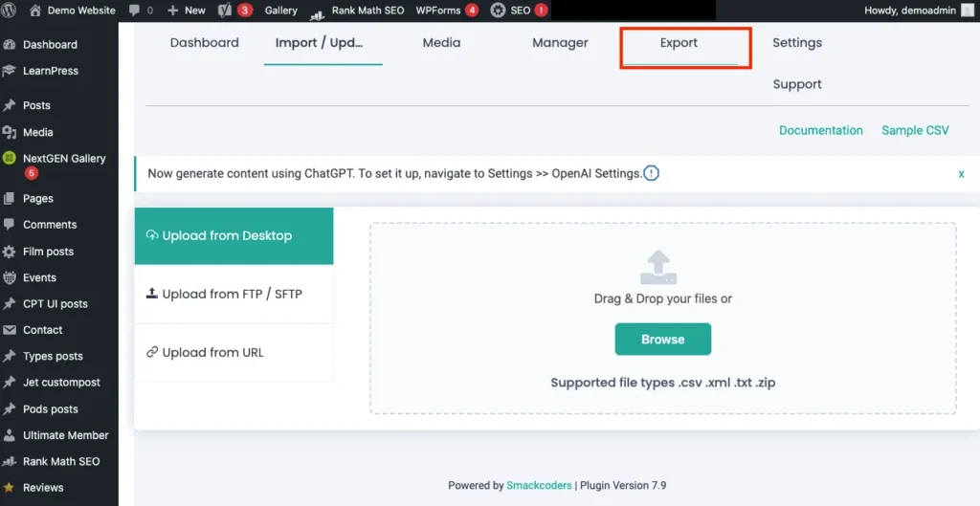Click the Reviews star icon in sidebar

click(10, 488)
